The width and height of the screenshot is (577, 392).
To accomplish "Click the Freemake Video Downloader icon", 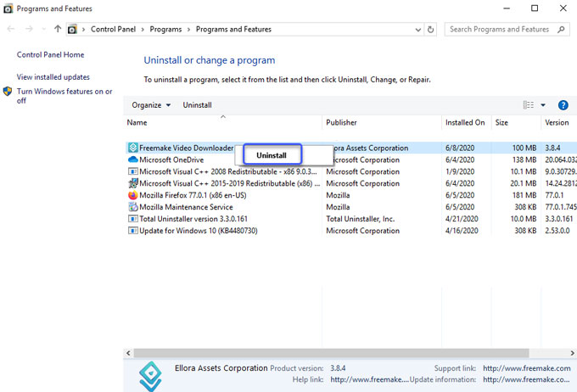I will 133,148.
